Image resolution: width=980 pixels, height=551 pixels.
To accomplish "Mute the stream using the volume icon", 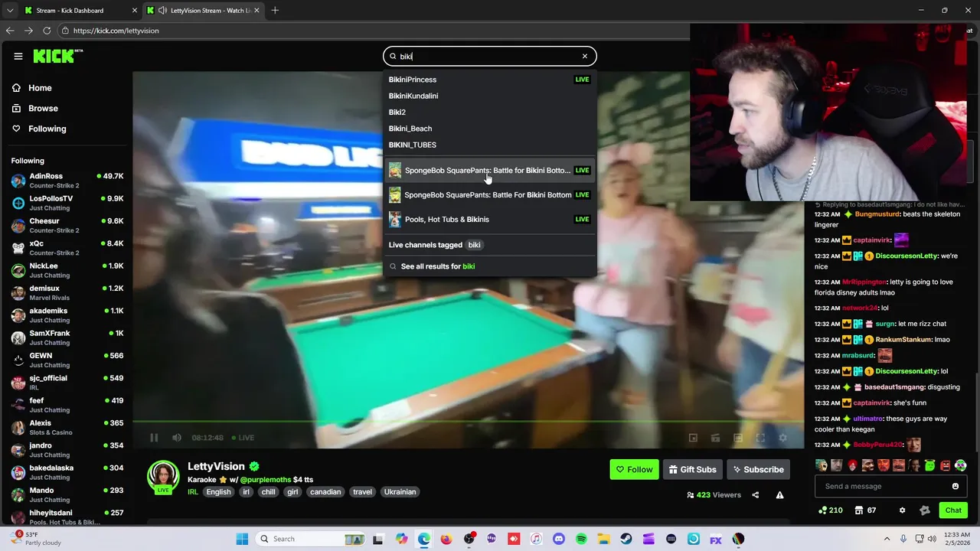I will (x=177, y=438).
